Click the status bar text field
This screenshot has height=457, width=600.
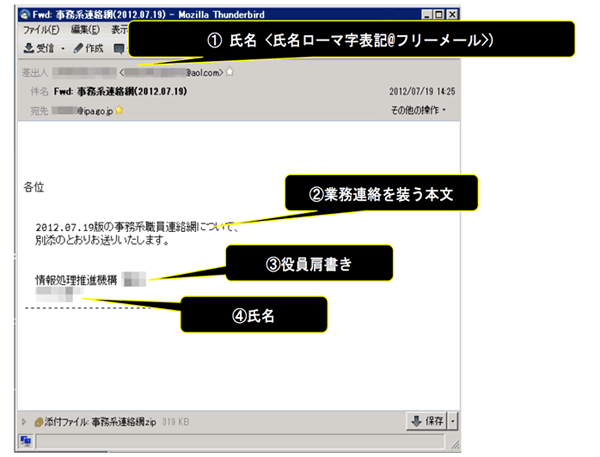coord(240,441)
